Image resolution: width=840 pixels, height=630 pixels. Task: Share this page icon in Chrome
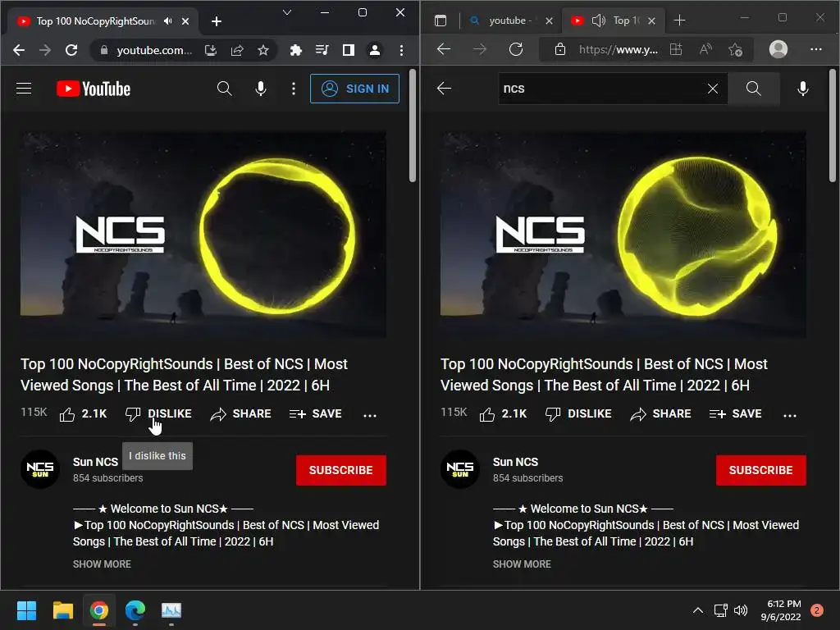[x=237, y=50]
